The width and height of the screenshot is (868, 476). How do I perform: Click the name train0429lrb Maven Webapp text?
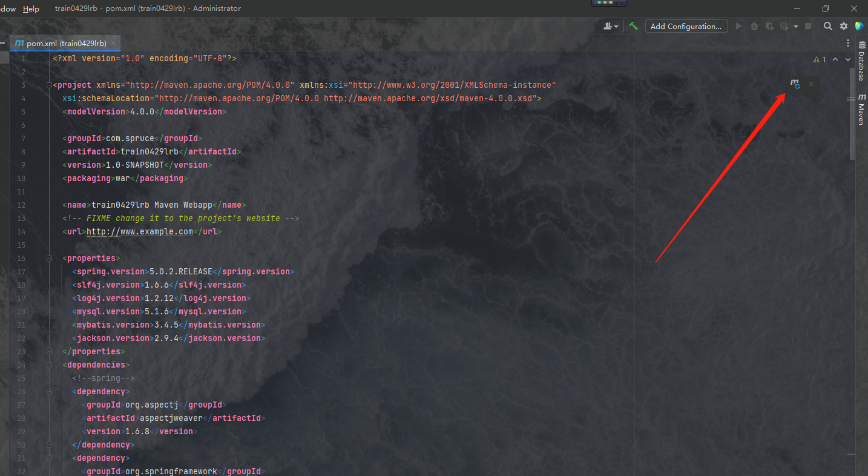(x=152, y=205)
